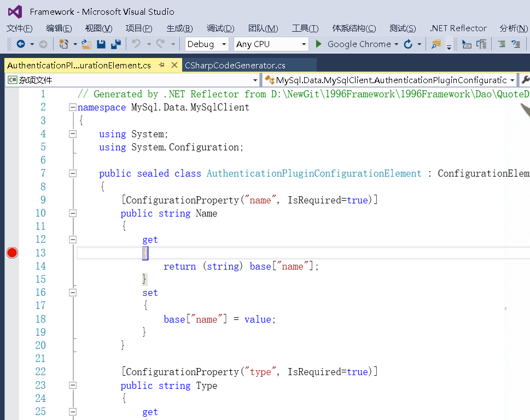Click the Google Chrome start button label
The width and height of the screenshot is (530, 420).
(359, 44)
